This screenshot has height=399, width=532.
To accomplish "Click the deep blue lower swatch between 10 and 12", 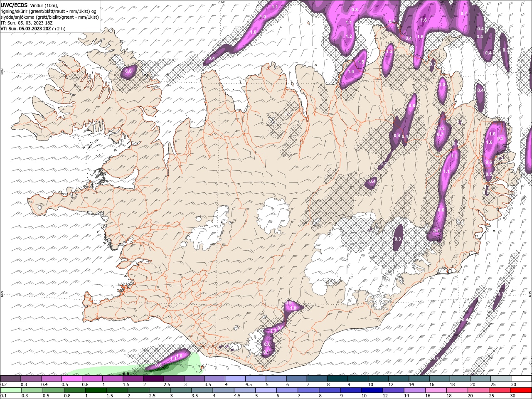I will (372, 390).
